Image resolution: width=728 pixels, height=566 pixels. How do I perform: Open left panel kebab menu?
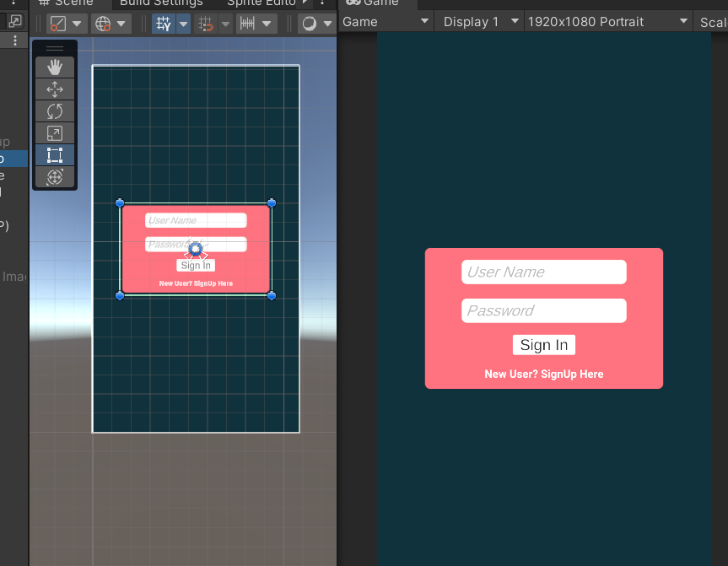[15, 40]
